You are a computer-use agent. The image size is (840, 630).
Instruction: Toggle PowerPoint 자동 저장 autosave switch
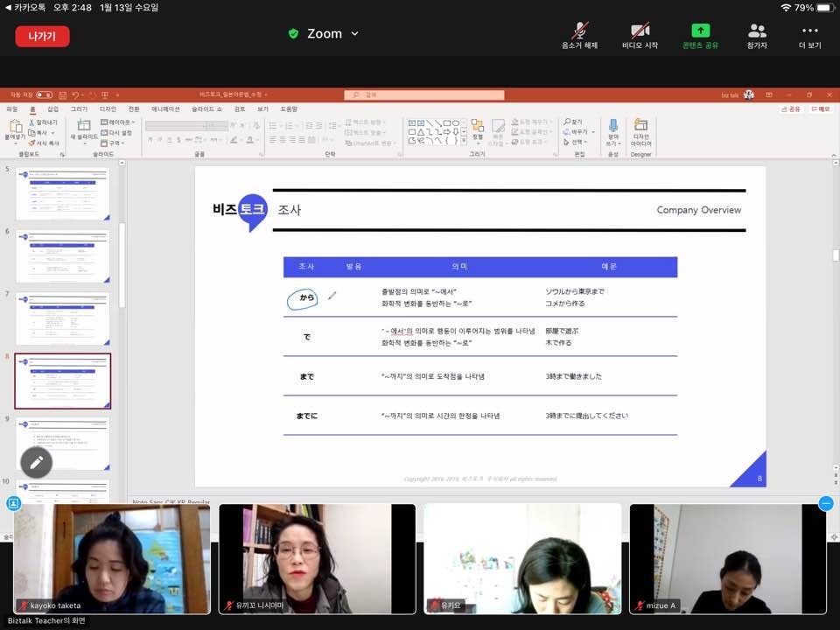[x=45, y=95]
